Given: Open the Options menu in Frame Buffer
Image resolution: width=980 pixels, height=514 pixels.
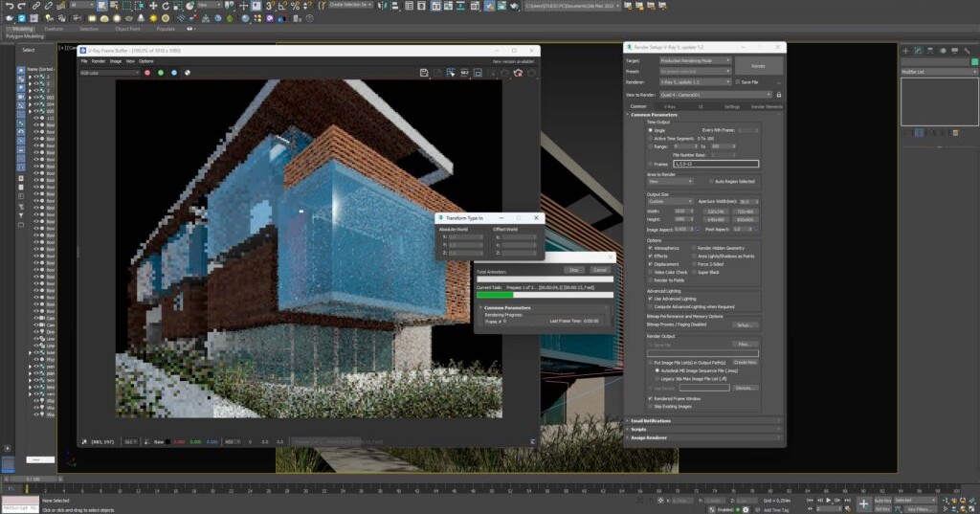Looking at the screenshot, I should pyautogui.click(x=146, y=61).
